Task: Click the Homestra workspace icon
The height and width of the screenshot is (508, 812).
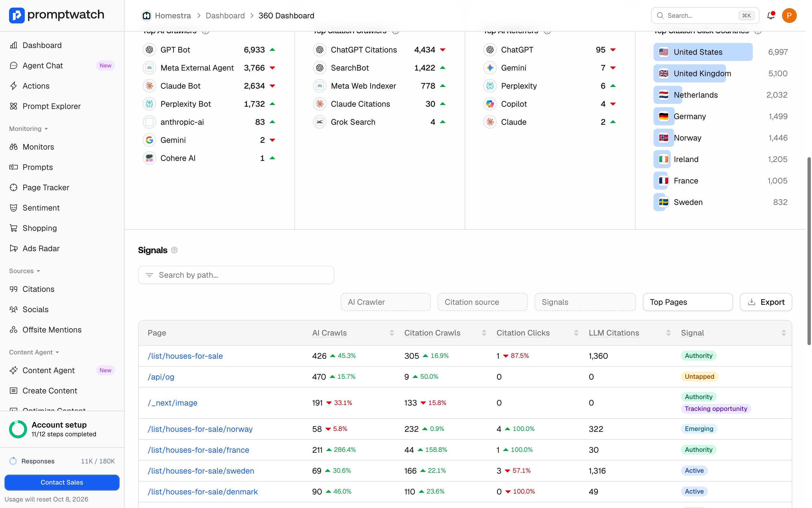Action: 147,16
